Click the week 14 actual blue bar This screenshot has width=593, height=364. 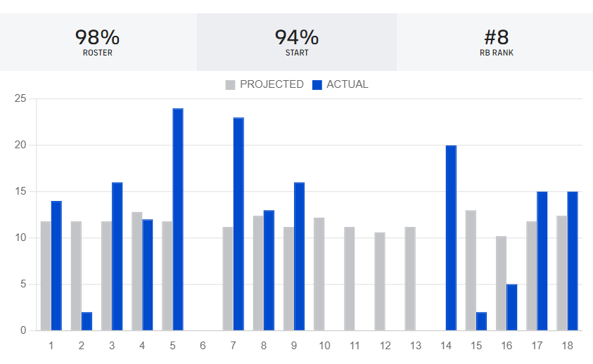click(x=451, y=238)
